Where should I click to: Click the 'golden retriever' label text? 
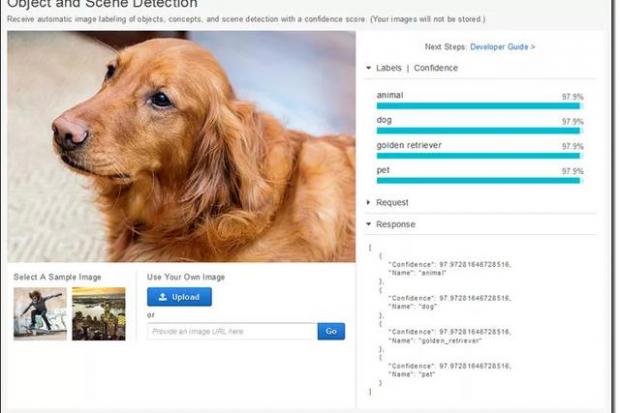click(408, 145)
